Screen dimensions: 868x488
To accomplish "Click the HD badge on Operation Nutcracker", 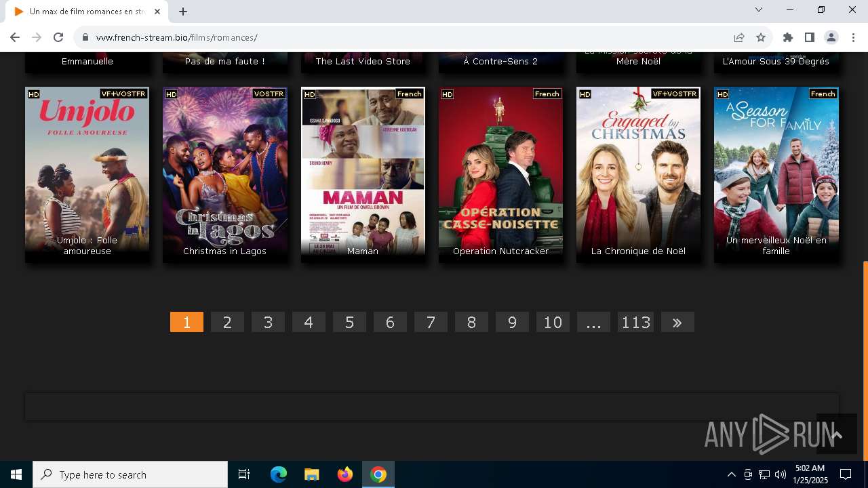I will [447, 94].
